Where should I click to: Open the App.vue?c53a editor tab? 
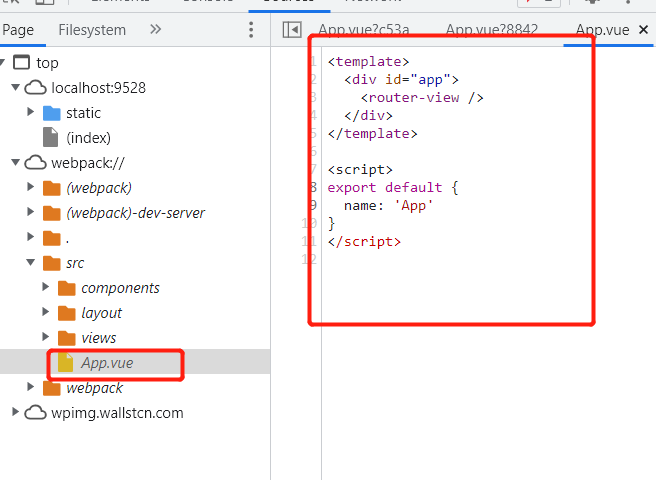point(364,30)
